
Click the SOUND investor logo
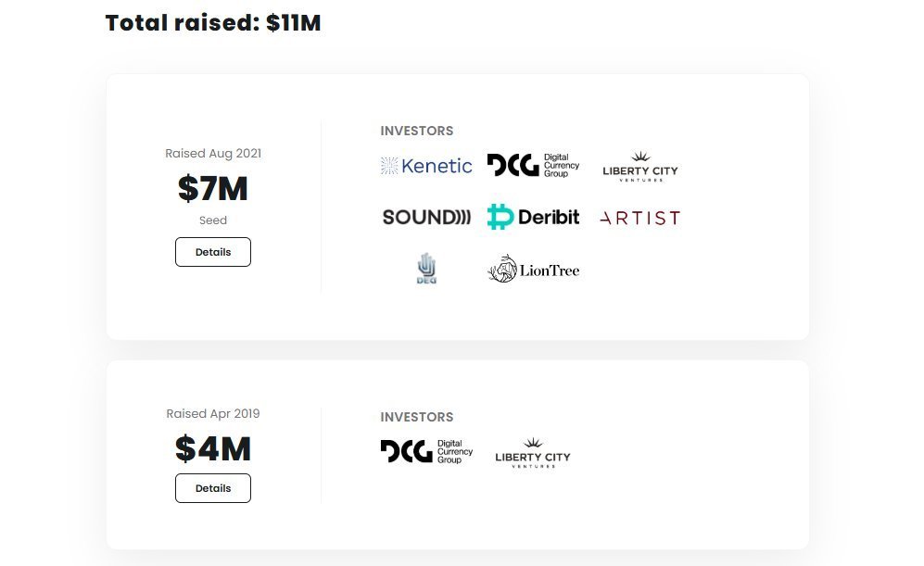tap(426, 218)
